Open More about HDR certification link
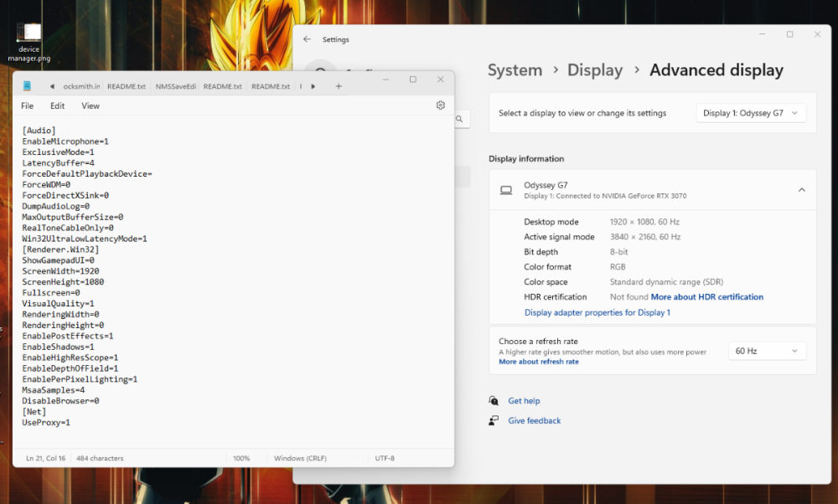The image size is (838, 504). tap(706, 297)
